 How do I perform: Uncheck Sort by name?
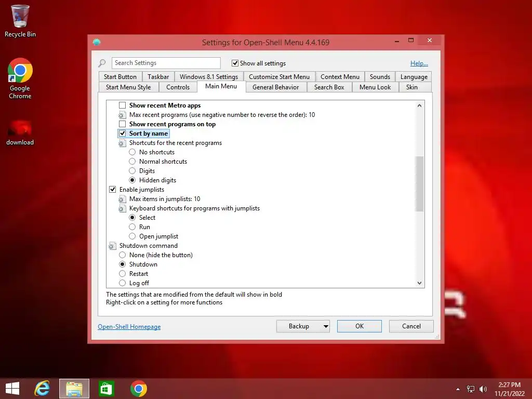tap(122, 134)
